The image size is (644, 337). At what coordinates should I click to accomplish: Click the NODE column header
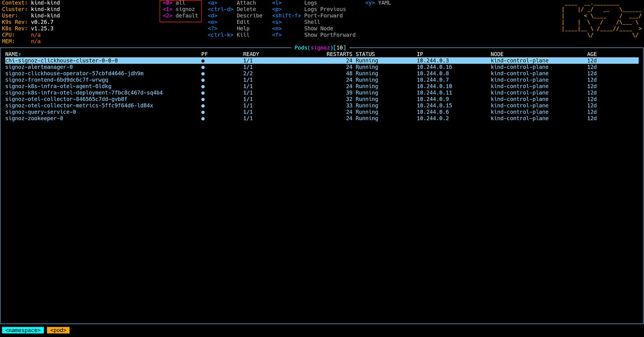point(497,54)
